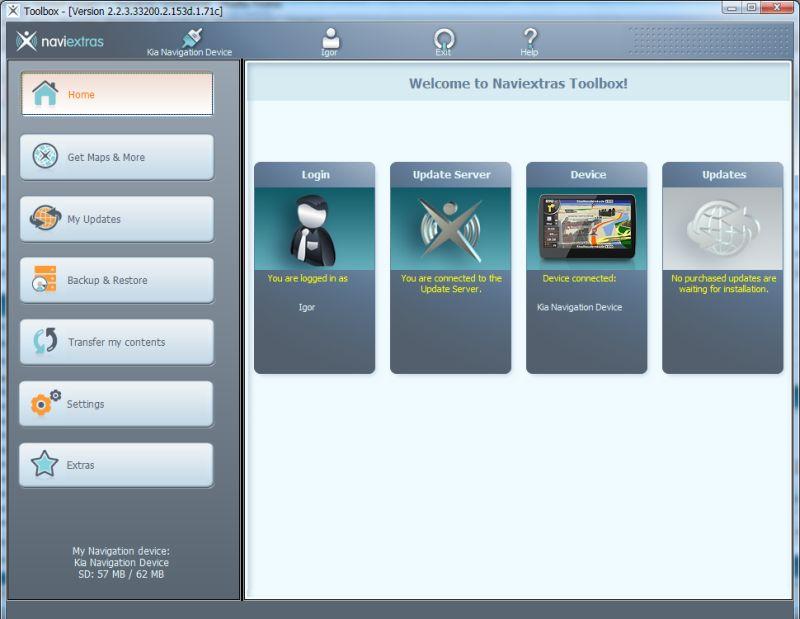800x619 pixels.
Task: Open the Settings section
Action: click(x=116, y=404)
